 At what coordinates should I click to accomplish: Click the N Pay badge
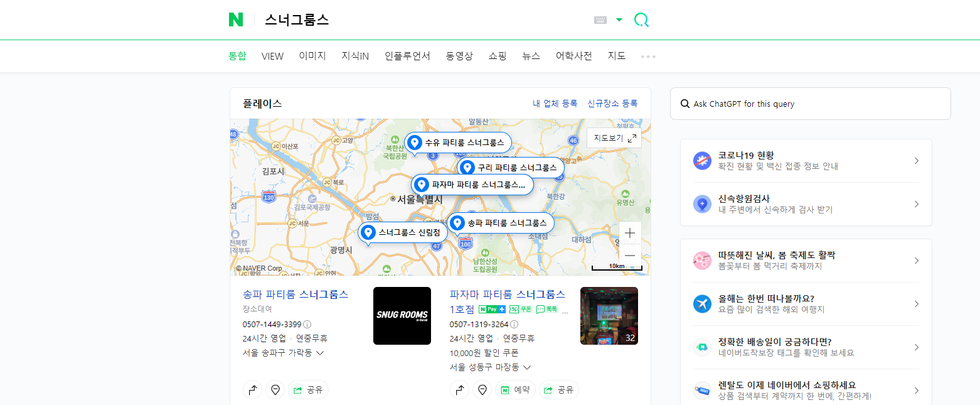(x=492, y=310)
